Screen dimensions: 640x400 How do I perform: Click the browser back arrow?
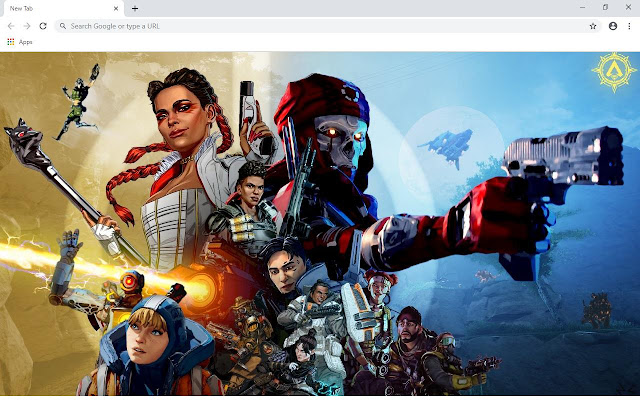click(11, 26)
